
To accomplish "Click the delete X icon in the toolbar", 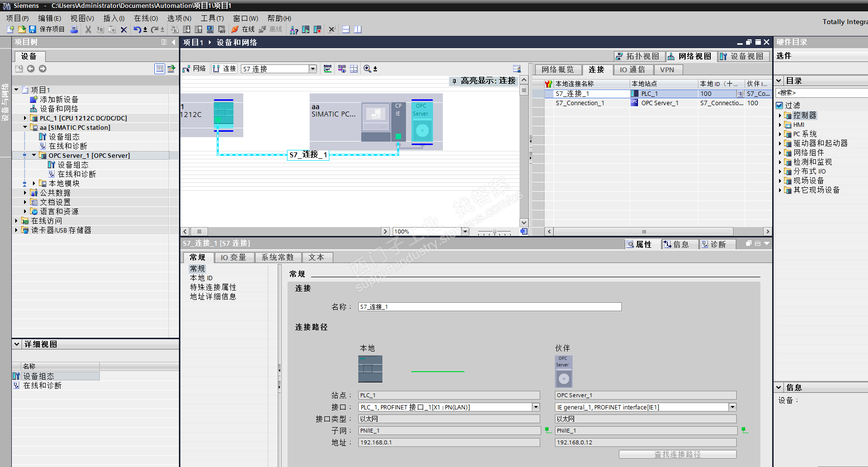I will 124,29.
